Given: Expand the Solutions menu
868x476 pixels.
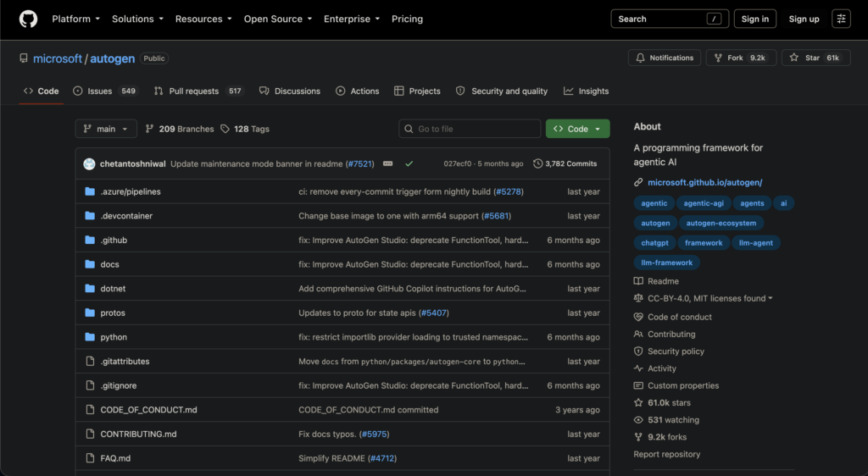Looking at the screenshot, I should pos(137,19).
